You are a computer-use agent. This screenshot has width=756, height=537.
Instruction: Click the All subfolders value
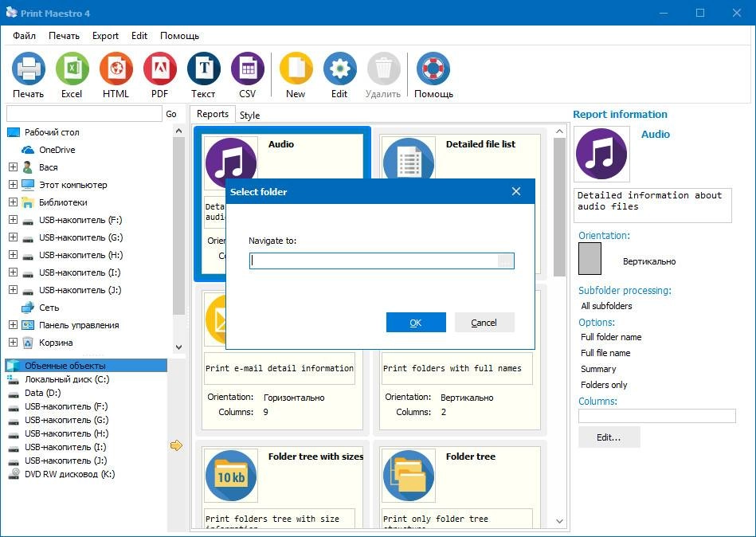606,306
